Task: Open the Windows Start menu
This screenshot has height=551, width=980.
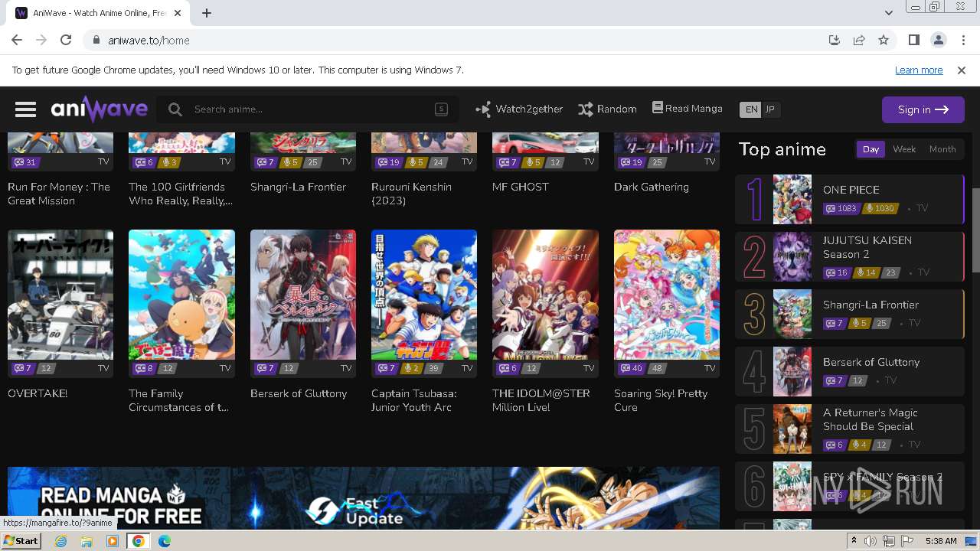Action: point(21,541)
